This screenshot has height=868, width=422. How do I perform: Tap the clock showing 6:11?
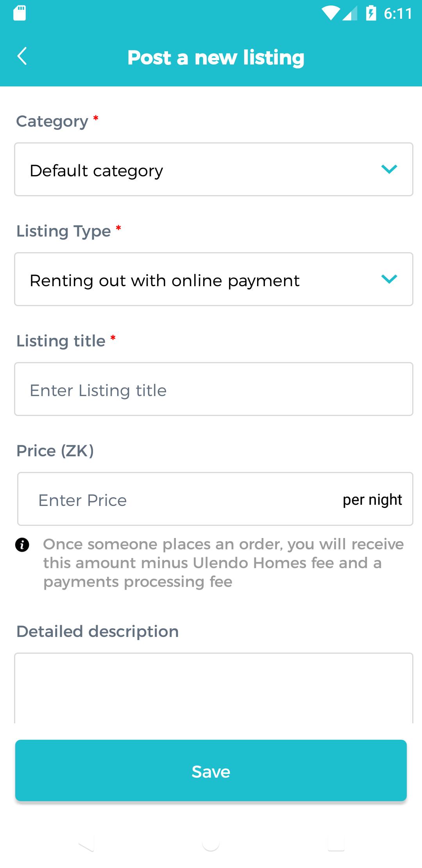coord(398,14)
